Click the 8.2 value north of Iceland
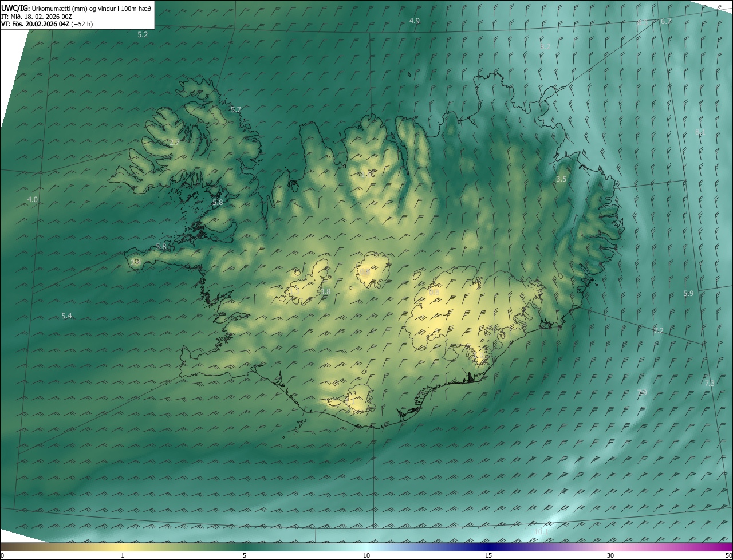Image resolution: width=733 pixels, height=560 pixels. click(545, 47)
